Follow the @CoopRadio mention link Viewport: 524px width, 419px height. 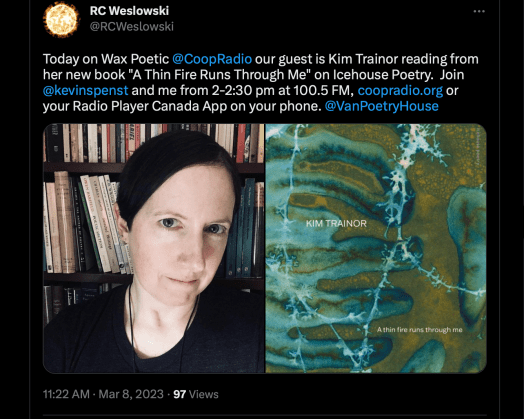212,59
